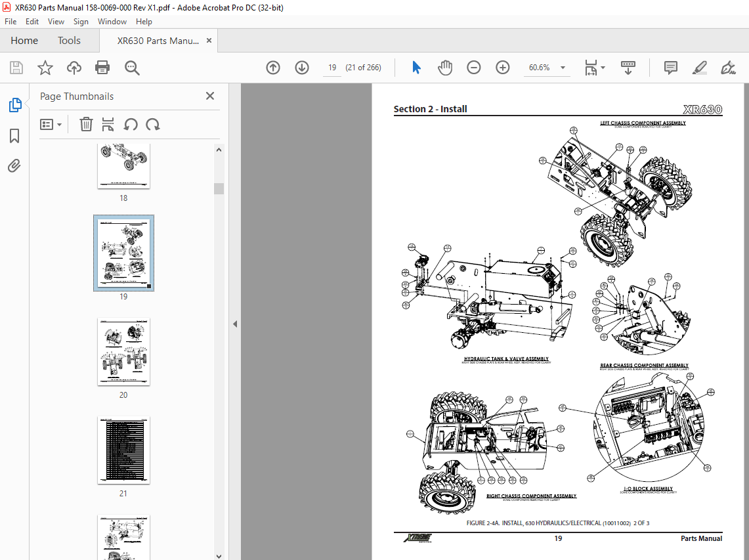Collapse the navigation pane arrow
The height and width of the screenshot is (560, 749).
pos(235,324)
